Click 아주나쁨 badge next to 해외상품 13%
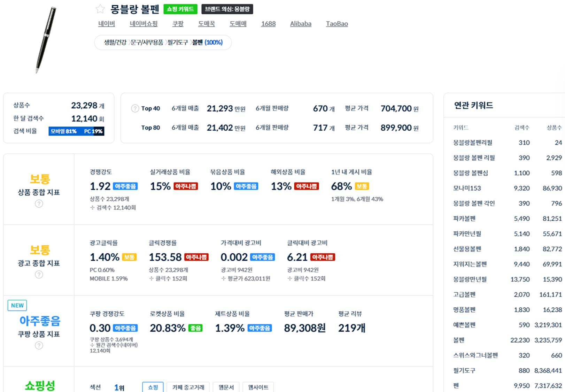This screenshot has height=392, width=565. [x=307, y=186]
